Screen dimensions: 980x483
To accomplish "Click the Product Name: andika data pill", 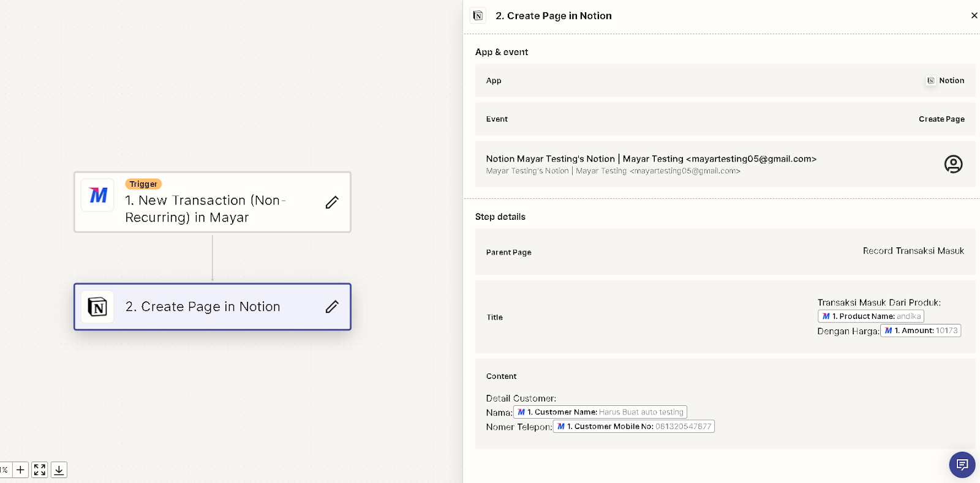I will tap(870, 316).
